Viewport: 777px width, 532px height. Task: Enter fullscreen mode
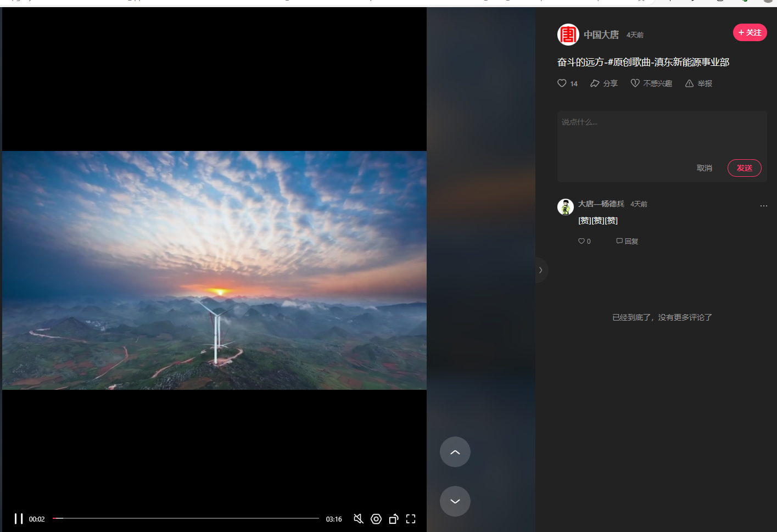pyautogui.click(x=411, y=518)
